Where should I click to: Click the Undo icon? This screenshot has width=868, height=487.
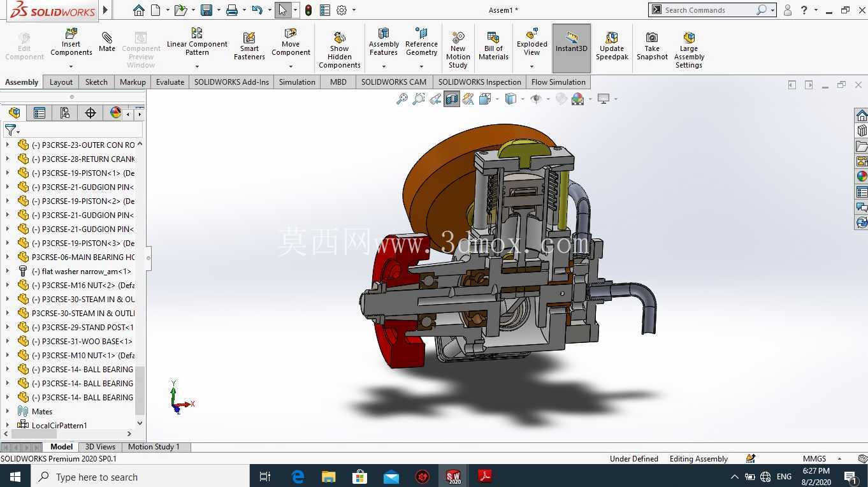(257, 10)
